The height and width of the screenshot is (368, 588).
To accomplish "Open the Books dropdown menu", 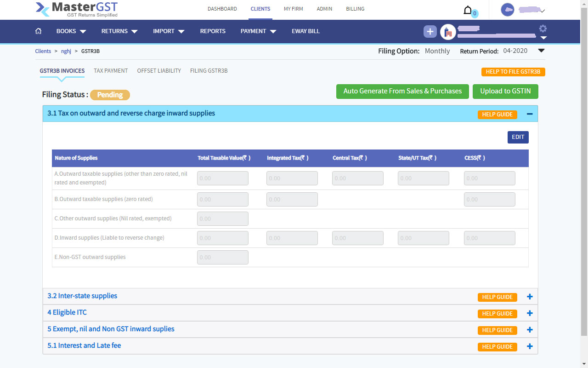I will (x=71, y=31).
